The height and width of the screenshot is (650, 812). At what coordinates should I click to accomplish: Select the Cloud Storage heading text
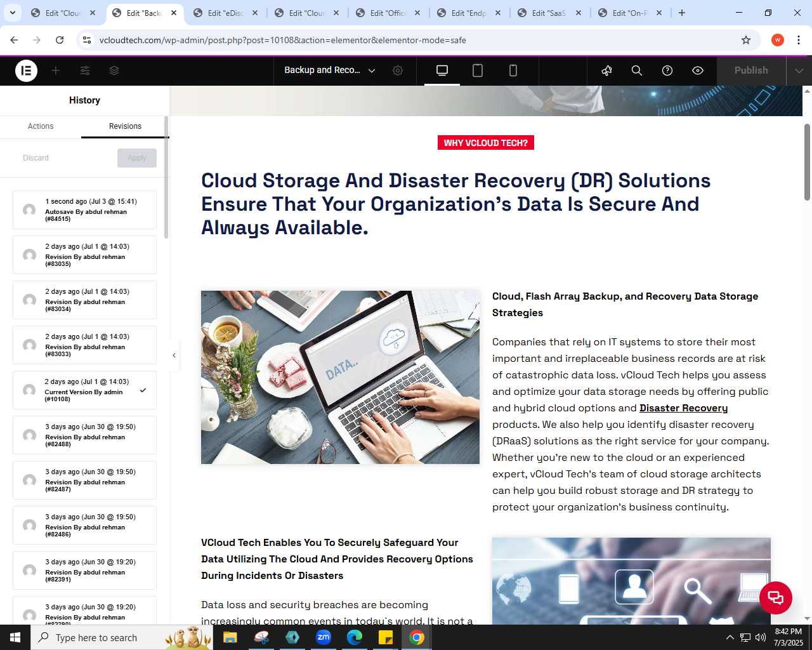point(455,204)
